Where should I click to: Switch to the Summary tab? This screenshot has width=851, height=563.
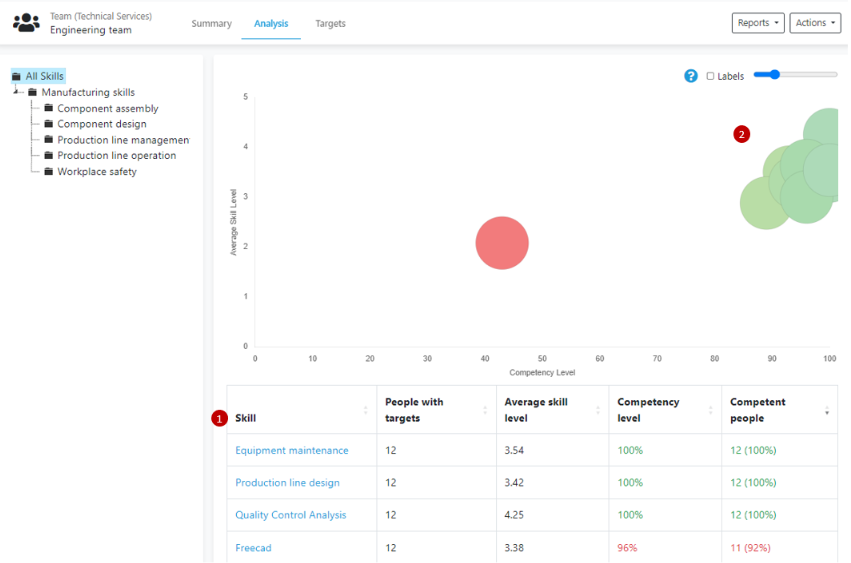tap(211, 24)
